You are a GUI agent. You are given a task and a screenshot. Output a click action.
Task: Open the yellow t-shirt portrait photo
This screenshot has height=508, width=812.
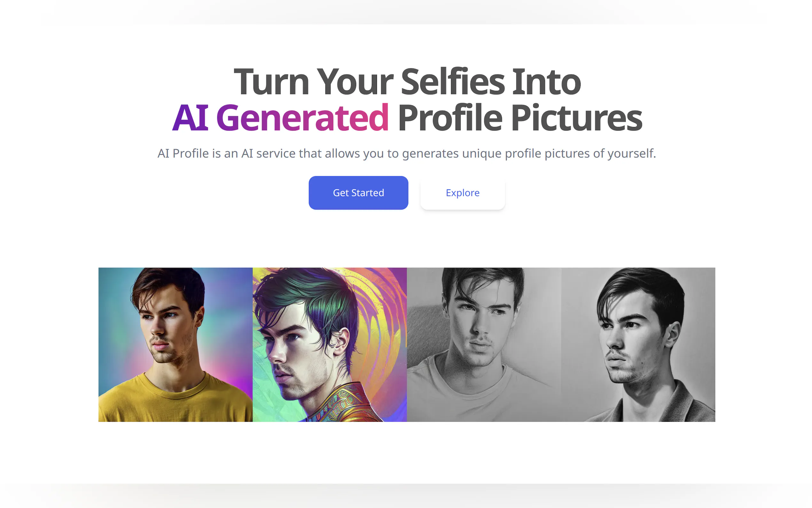175,345
